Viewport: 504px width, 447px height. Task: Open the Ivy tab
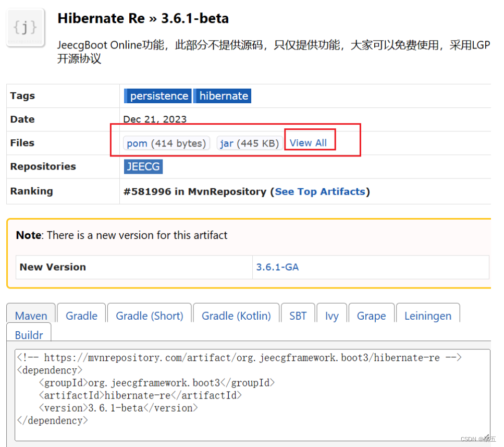[331, 316]
